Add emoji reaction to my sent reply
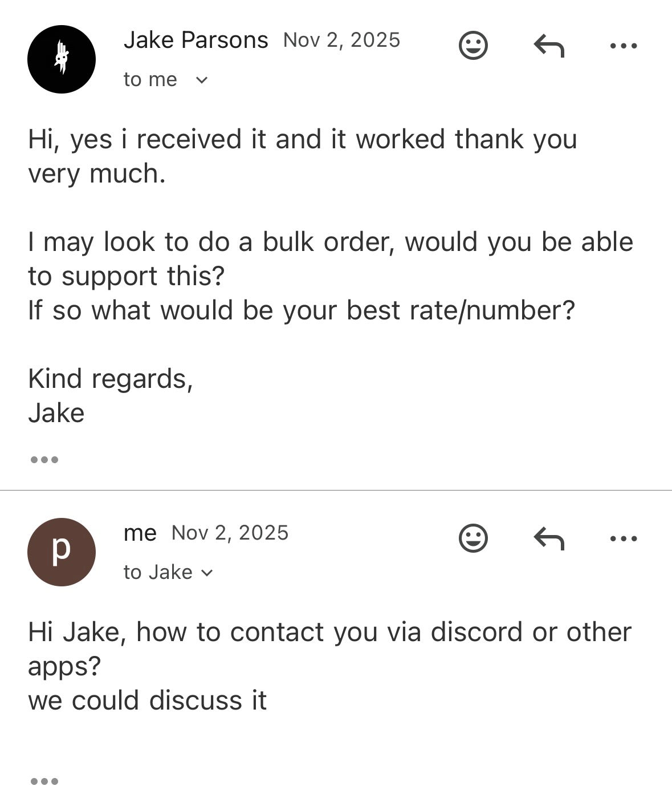Image resolution: width=672 pixels, height=790 pixels. point(473,538)
